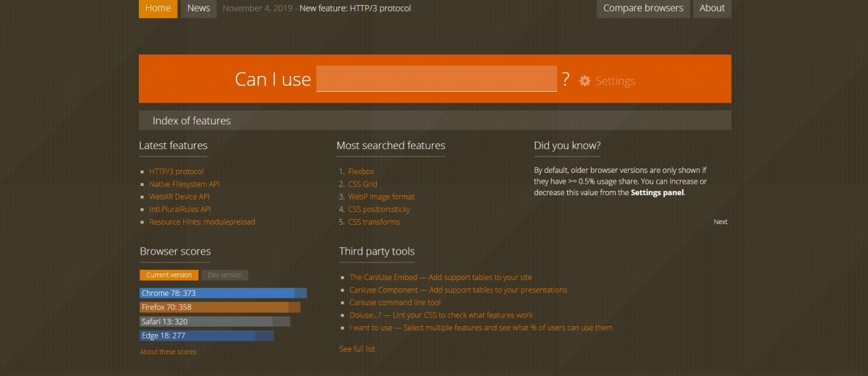This screenshot has width=868, height=376.
Task: Go to the Home tab
Action: click(x=158, y=8)
